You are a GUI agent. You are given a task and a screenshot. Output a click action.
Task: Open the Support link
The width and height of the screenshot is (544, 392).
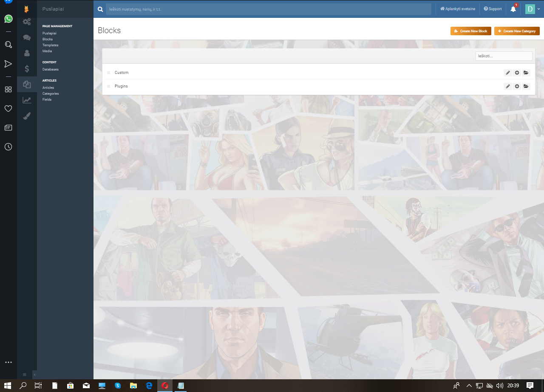(493, 9)
